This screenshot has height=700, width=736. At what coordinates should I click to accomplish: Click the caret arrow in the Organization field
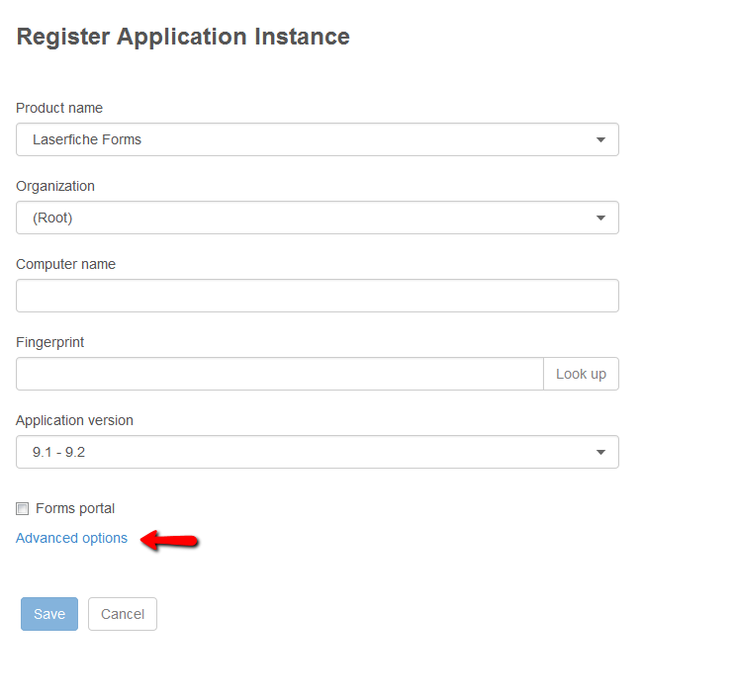point(600,218)
